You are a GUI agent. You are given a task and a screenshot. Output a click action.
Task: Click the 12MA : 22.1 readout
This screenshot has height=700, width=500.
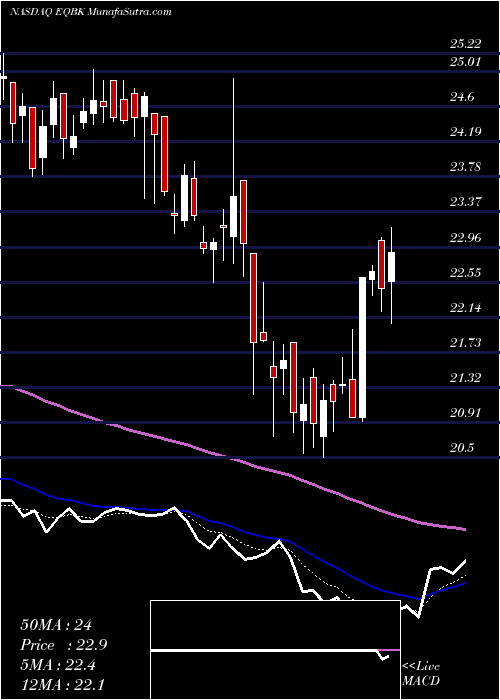point(62,684)
